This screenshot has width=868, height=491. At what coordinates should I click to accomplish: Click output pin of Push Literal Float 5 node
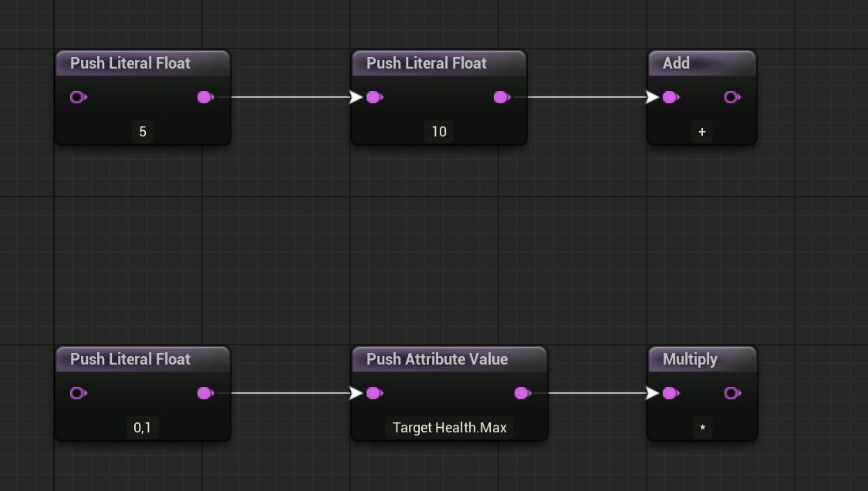[x=205, y=97]
